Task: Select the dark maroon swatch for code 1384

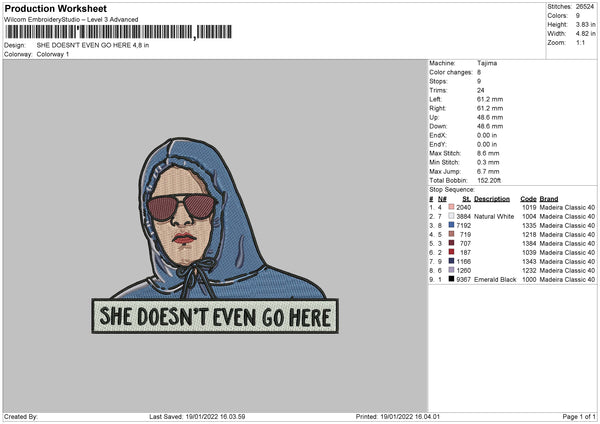Action: [452, 243]
